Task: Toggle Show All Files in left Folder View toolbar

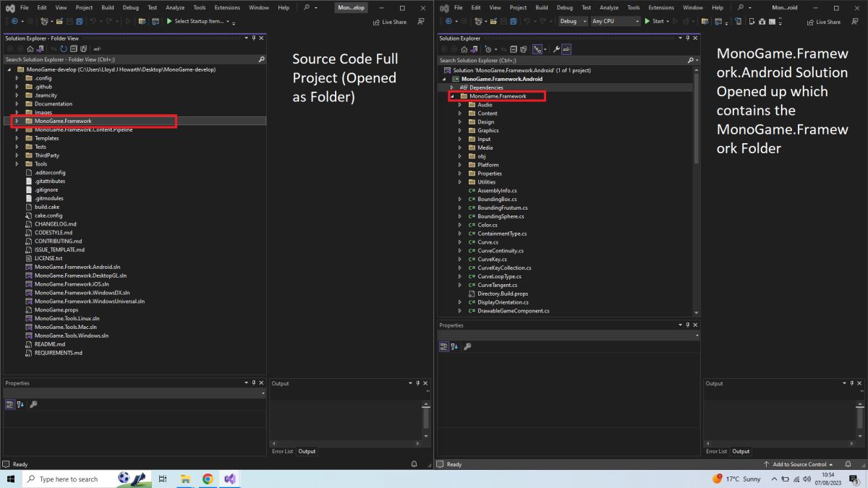Action: (84, 48)
